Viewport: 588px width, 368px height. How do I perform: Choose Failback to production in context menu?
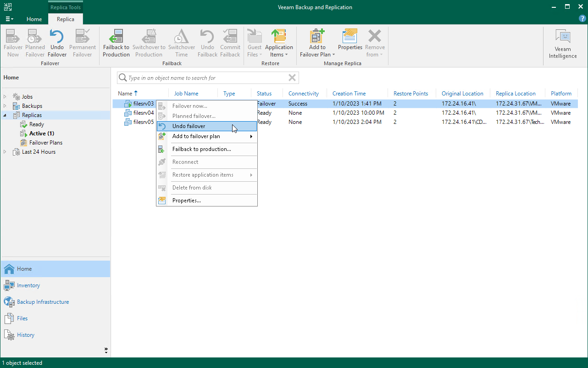[207, 149]
